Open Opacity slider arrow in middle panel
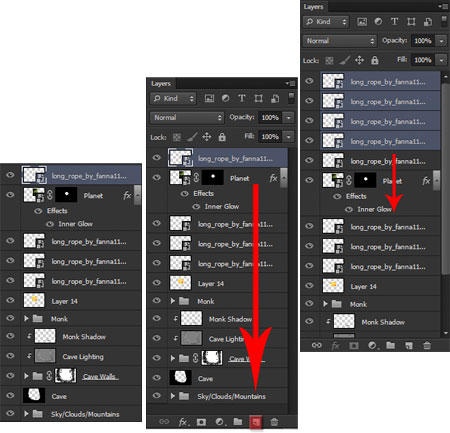Screen dimensions: 450x433 [289, 117]
